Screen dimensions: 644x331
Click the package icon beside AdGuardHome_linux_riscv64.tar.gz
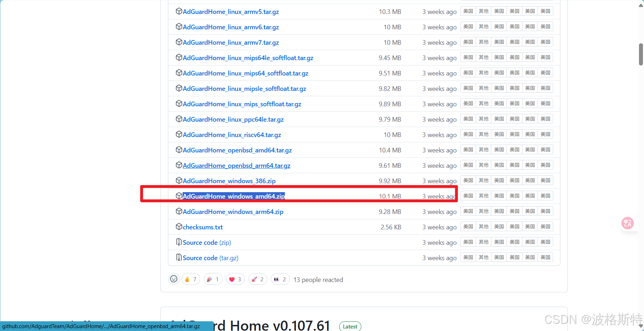coord(179,135)
